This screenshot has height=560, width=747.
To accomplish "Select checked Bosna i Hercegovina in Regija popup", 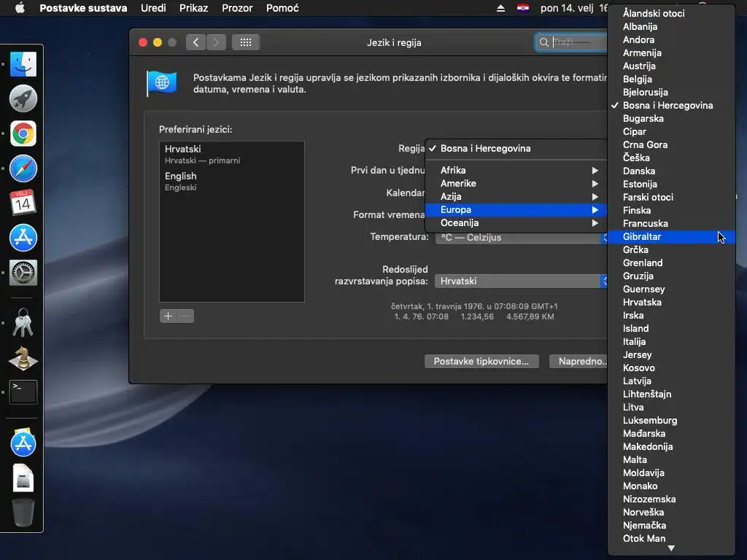I will 516,149.
